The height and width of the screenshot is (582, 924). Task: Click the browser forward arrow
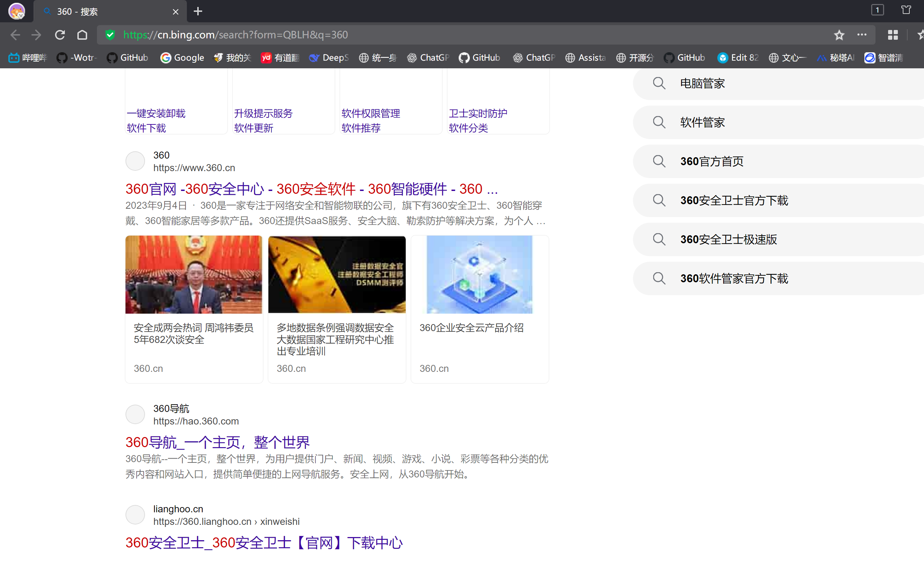coord(37,35)
